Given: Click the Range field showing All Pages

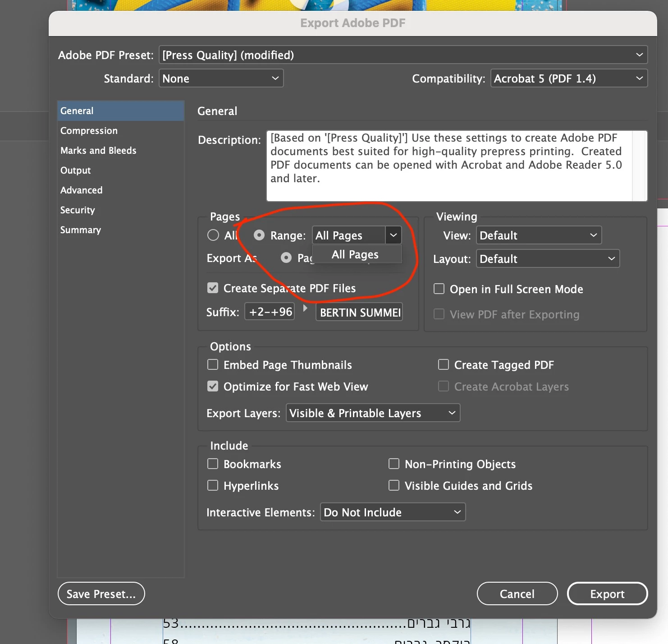Looking at the screenshot, I should pyautogui.click(x=349, y=235).
